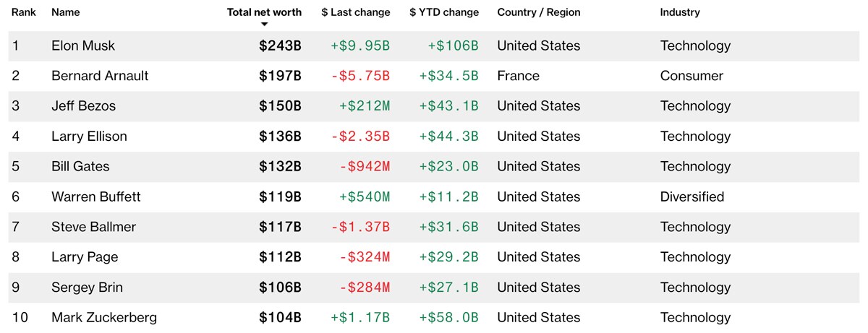Sort by Country / Region header
868x333 pixels.
[x=539, y=12]
